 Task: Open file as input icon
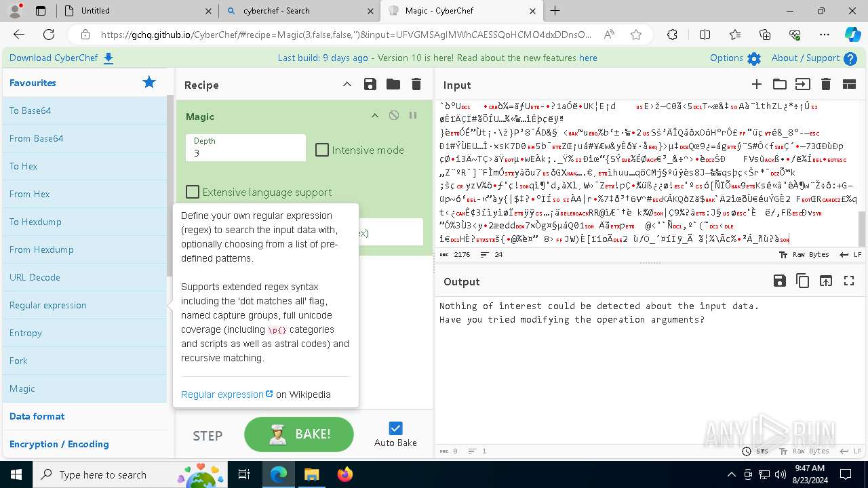pyautogui.click(x=803, y=84)
